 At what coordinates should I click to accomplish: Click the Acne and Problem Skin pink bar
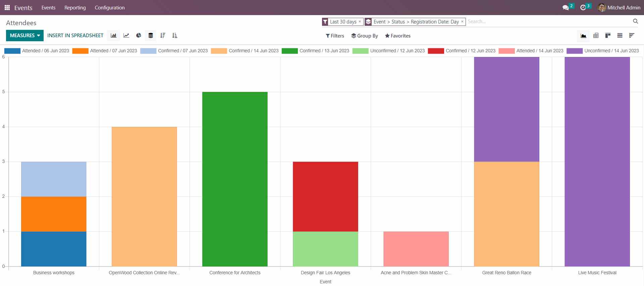pos(416,249)
